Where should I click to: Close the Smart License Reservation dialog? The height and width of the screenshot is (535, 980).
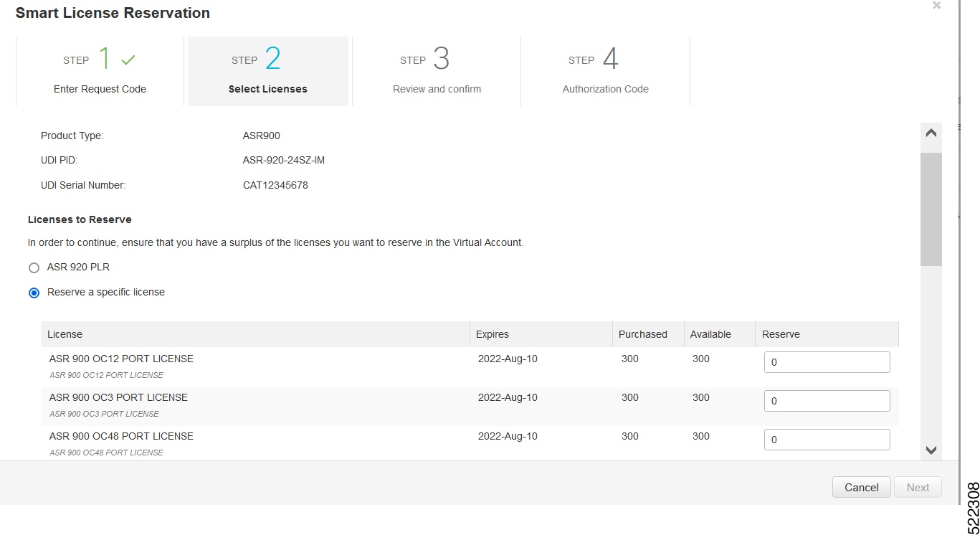click(x=936, y=5)
